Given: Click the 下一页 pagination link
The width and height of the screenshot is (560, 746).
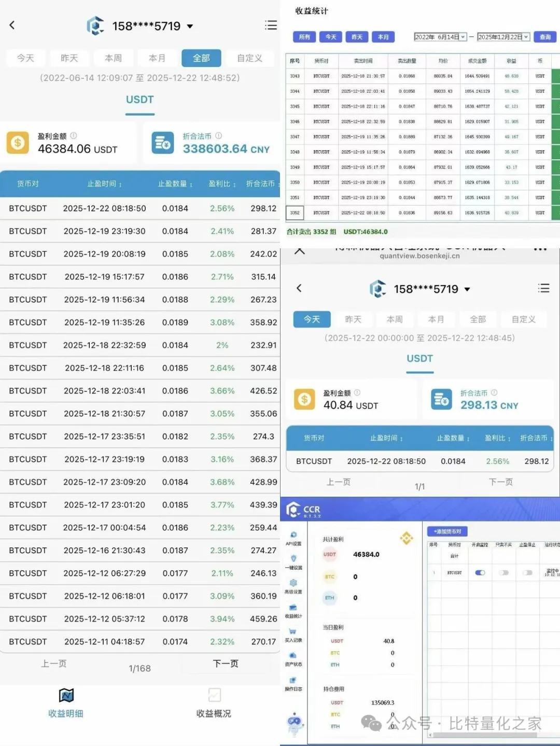Looking at the screenshot, I should pyautogui.click(x=226, y=664).
